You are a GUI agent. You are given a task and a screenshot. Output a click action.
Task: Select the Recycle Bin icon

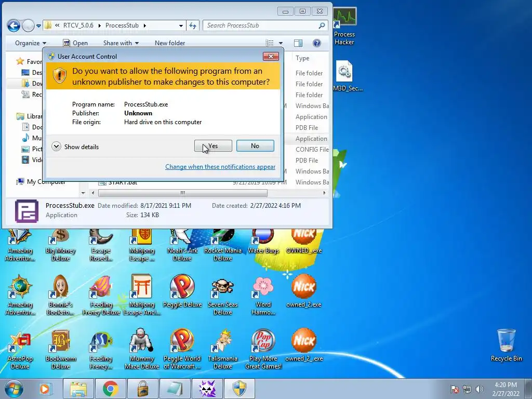click(x=506, y=345)
